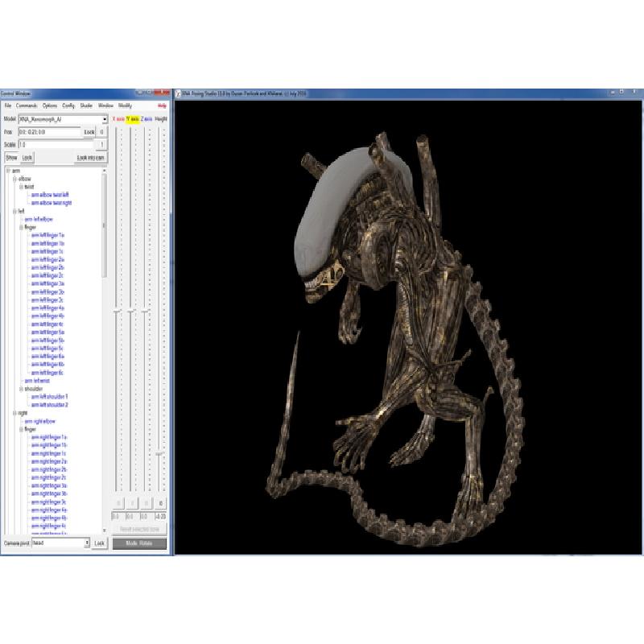Open the Model dropdown list
Viewport: 644px width, 644px height.
click(105, 119)
